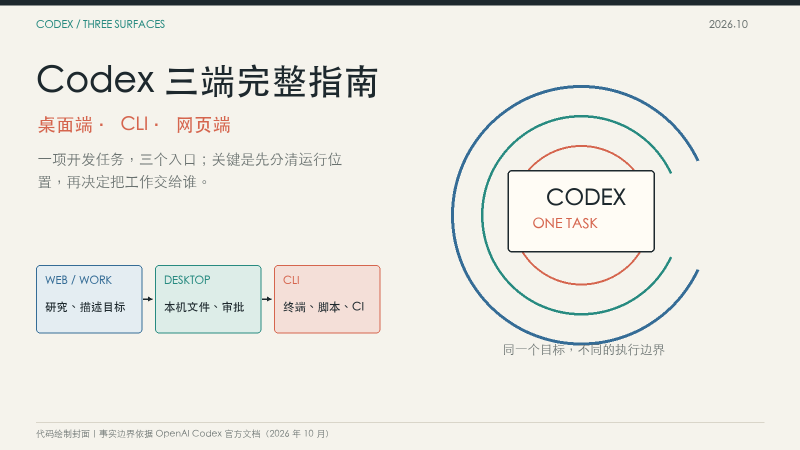
Task: Click the subtitle word CLI in orange
Action: point(134,124)
